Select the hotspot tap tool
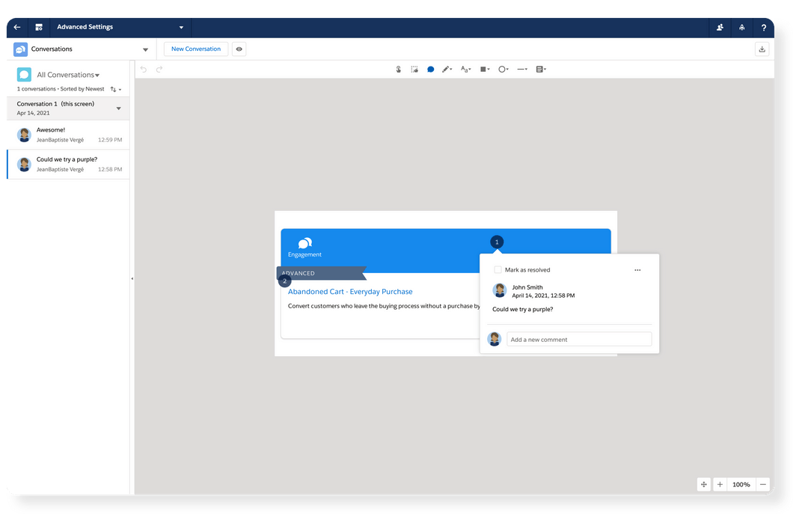This screenshot has height=532, width=808. [398, 69]
